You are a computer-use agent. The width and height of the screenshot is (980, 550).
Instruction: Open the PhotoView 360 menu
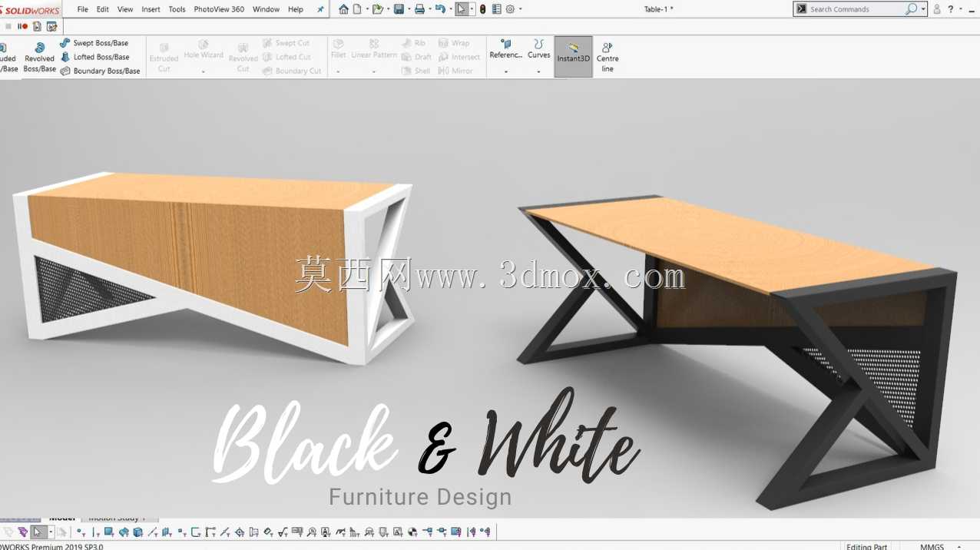click(219, 9)
